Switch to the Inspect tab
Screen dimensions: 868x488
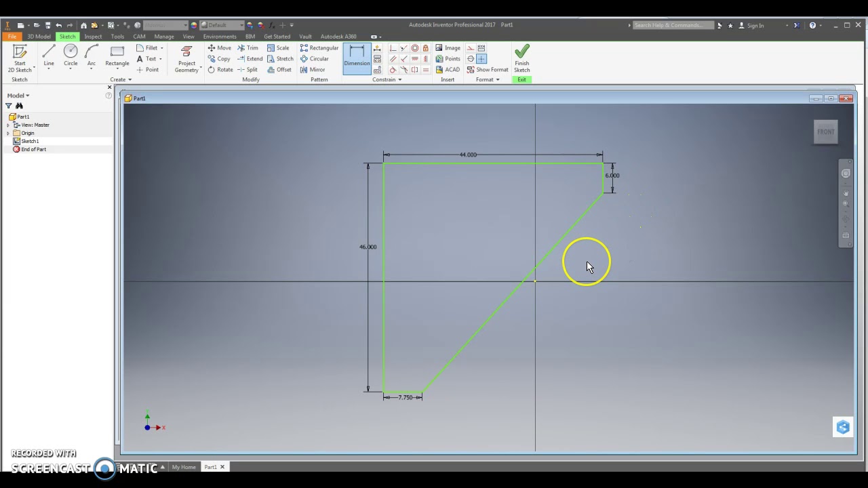click(x=93, y=37)
